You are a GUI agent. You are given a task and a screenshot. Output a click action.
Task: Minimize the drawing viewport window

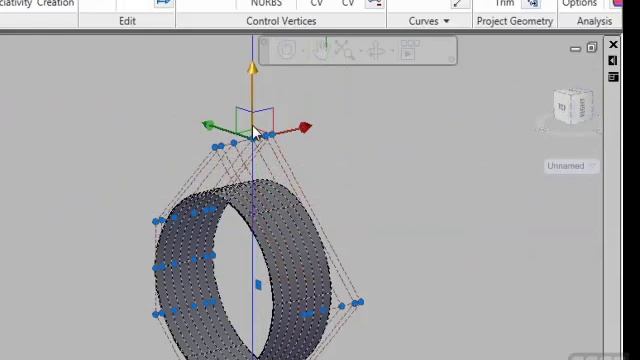[x=576, y=49]
